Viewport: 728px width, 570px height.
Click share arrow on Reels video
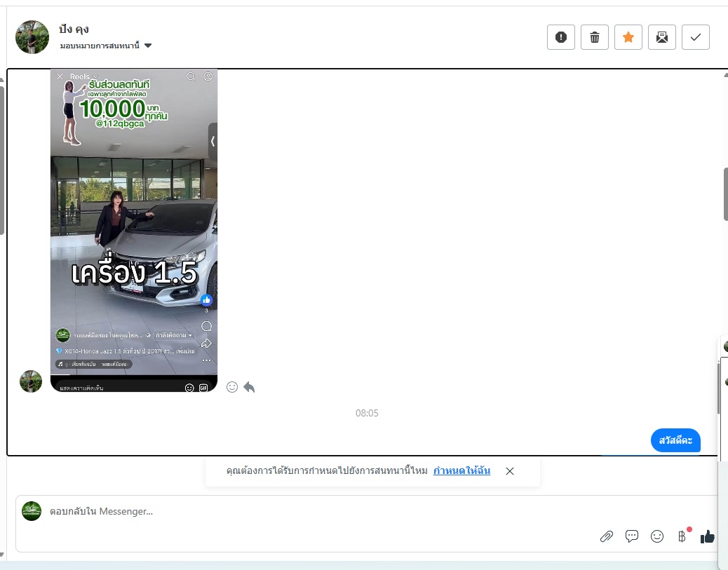coord(207,344)
